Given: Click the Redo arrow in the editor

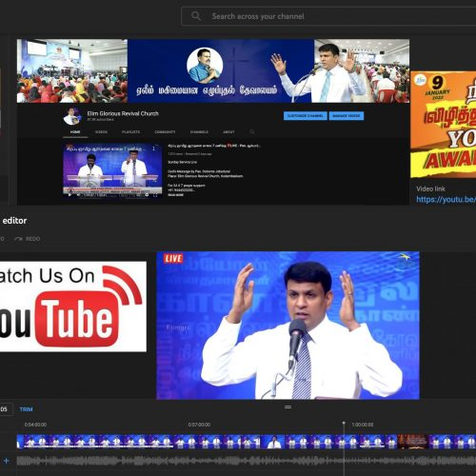Looking at the screenshot, I should coord(18,239).
